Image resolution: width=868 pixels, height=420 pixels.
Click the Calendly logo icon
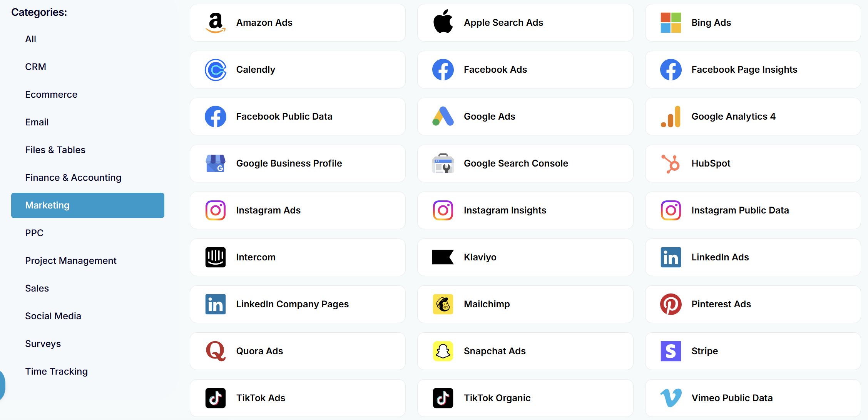216,70
